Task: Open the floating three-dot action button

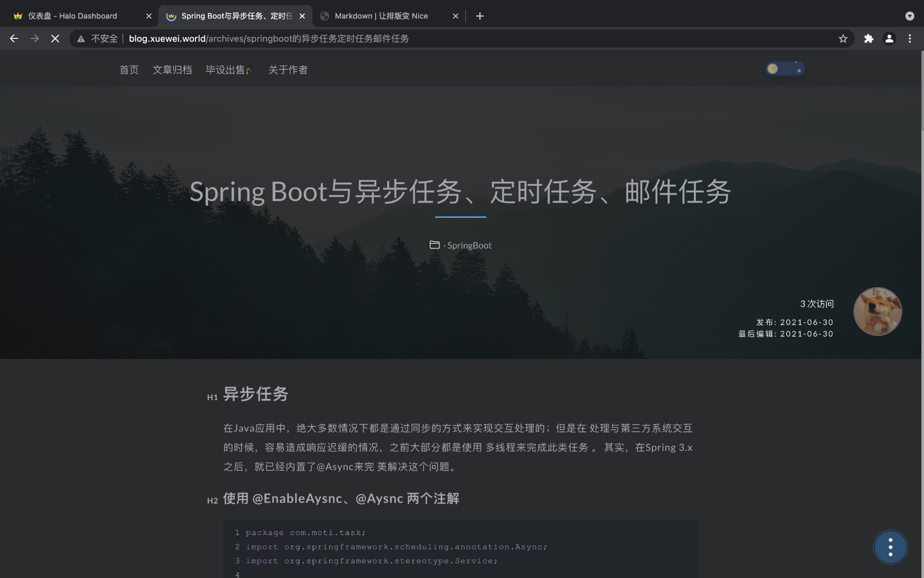Action: [x=890, y=547]
